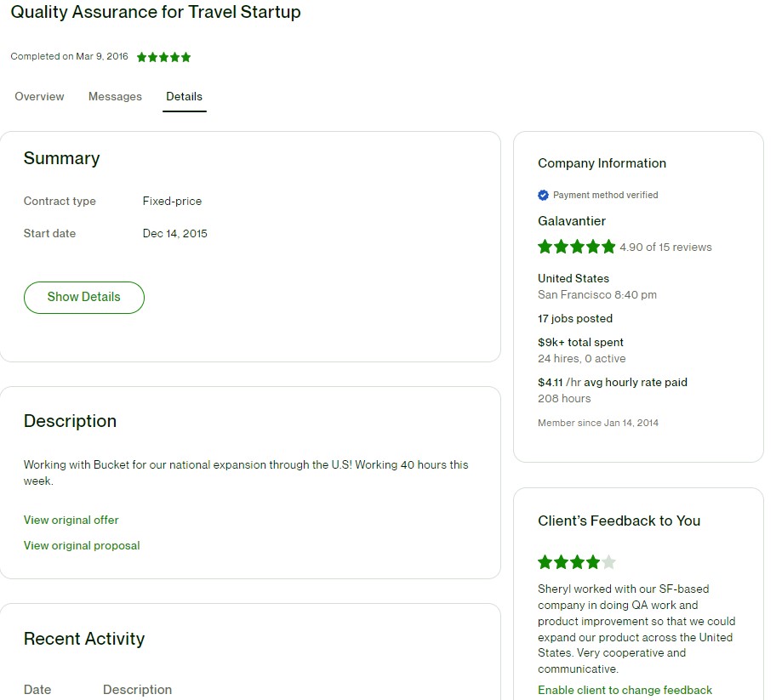Click the payment method verified badge icon

(x=544, y=195)
